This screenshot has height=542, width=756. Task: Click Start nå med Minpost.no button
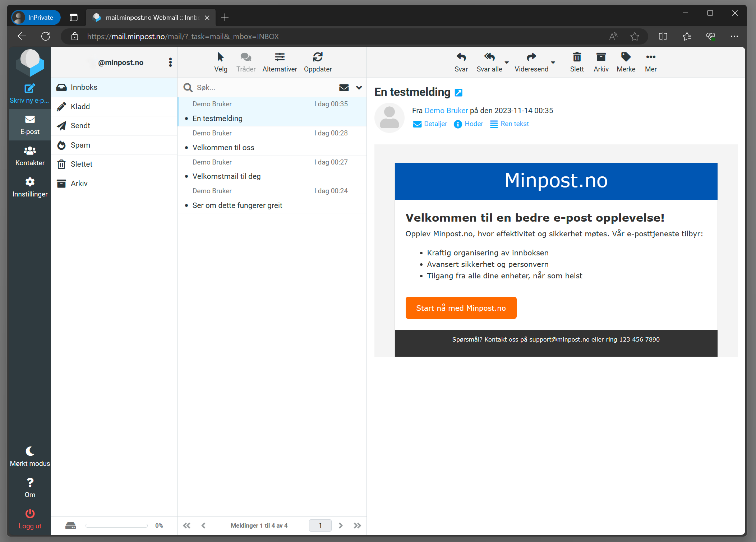(x=461, y=308)
